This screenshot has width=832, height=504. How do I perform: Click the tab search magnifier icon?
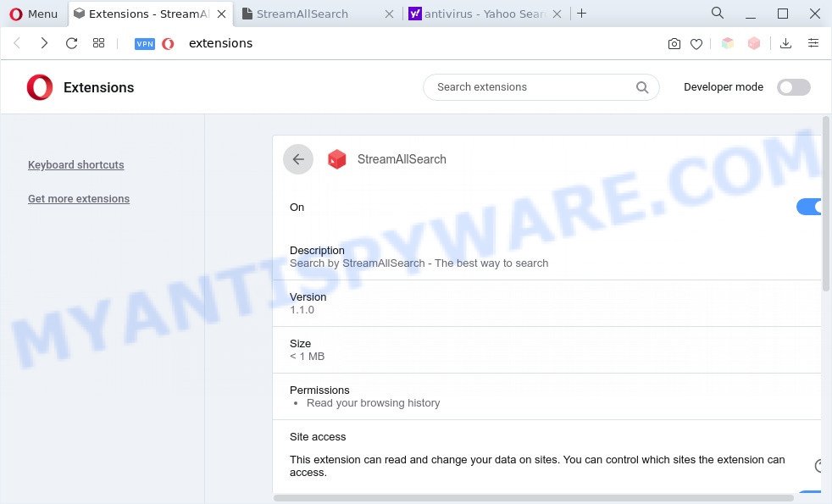click(x=718, y=14)
